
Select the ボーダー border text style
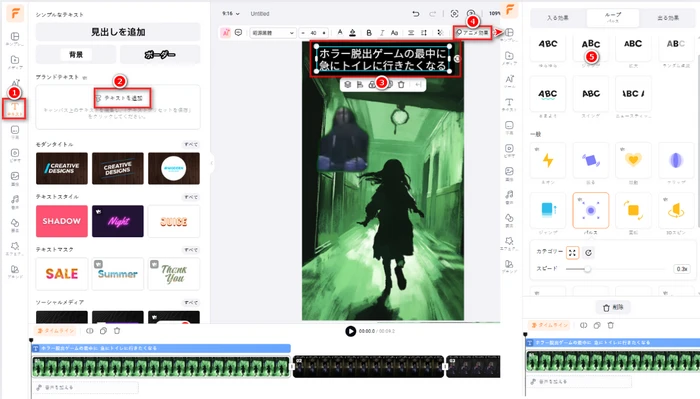point(160,54)
